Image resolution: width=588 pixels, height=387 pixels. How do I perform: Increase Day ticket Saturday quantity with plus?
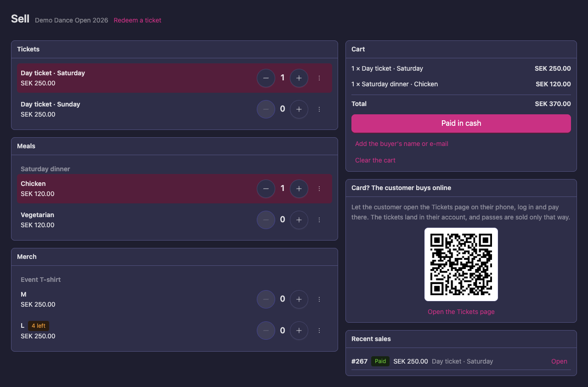pyautogui.click(x=299, y=78)
